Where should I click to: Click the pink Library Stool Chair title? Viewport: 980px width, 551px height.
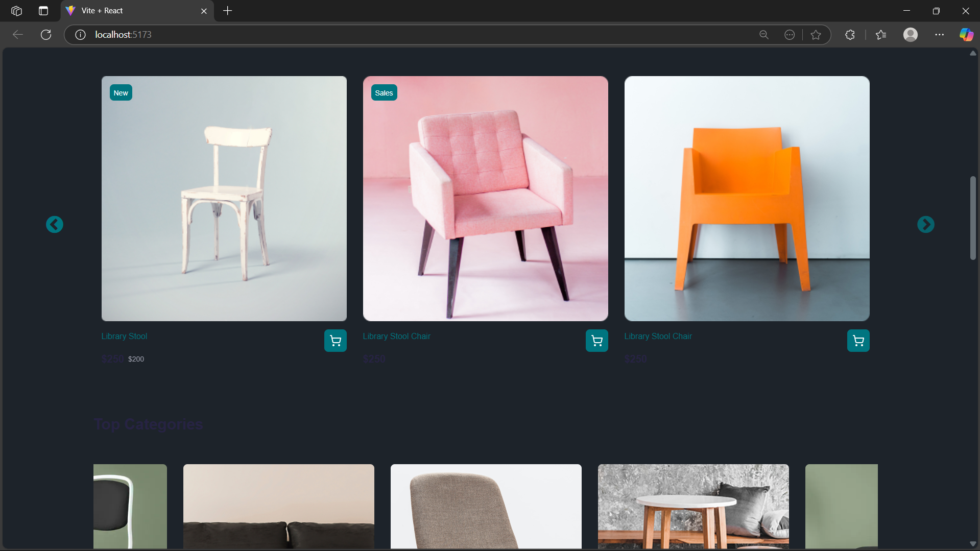396,336
